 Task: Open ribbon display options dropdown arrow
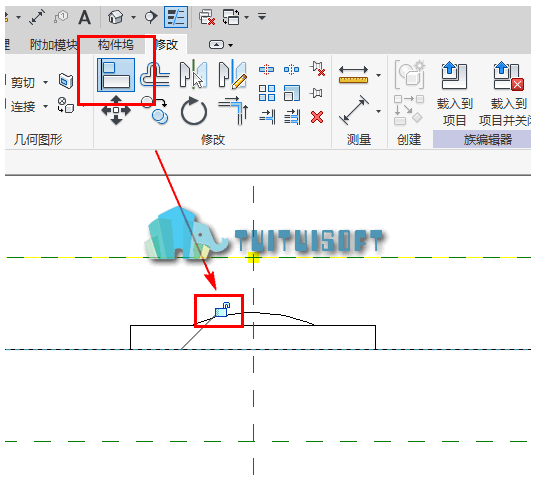pyautogui.click(x=231, y=45)
